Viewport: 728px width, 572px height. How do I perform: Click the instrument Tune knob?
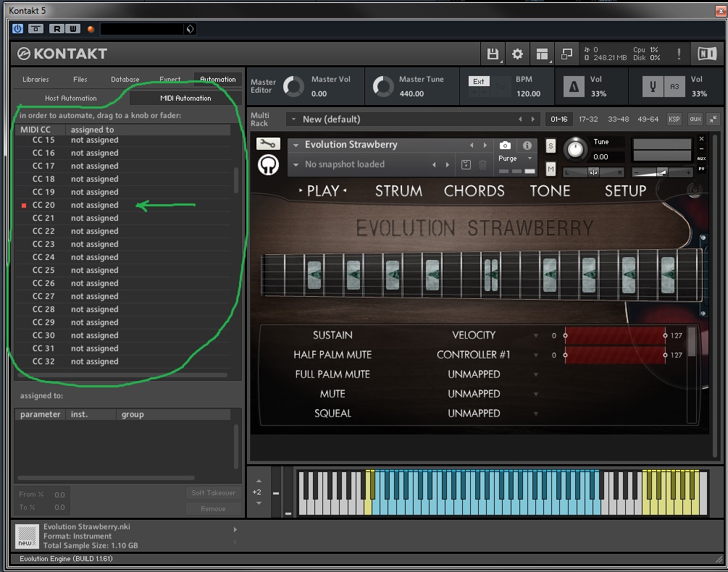point(575,148)
